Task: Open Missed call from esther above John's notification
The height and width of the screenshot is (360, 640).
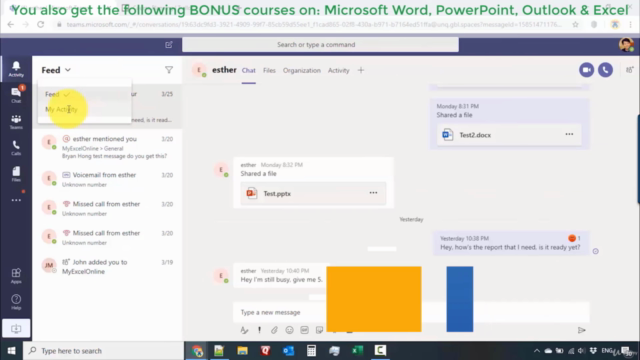Action: (108, 237)
